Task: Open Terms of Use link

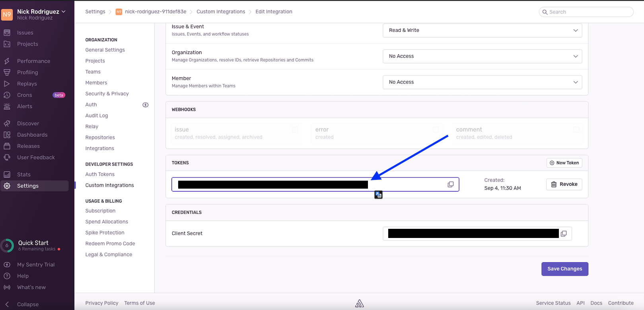Action: pyautogui.click(x=140, y=303)
